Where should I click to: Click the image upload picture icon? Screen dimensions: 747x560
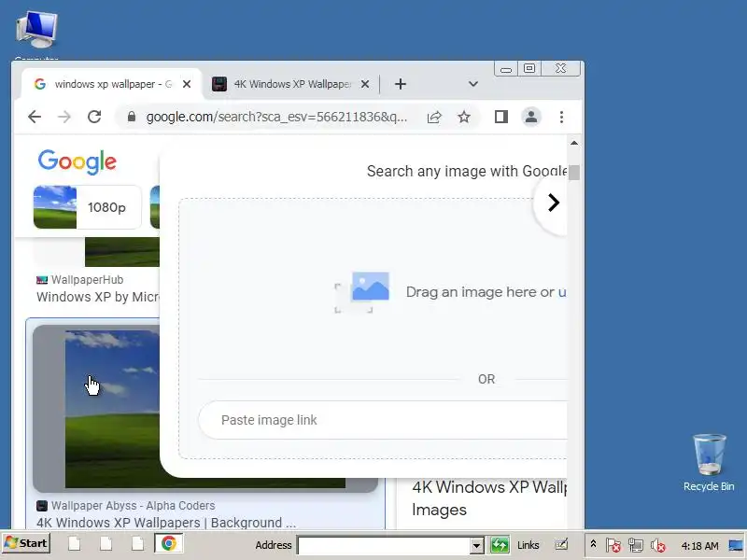point(362,291)
